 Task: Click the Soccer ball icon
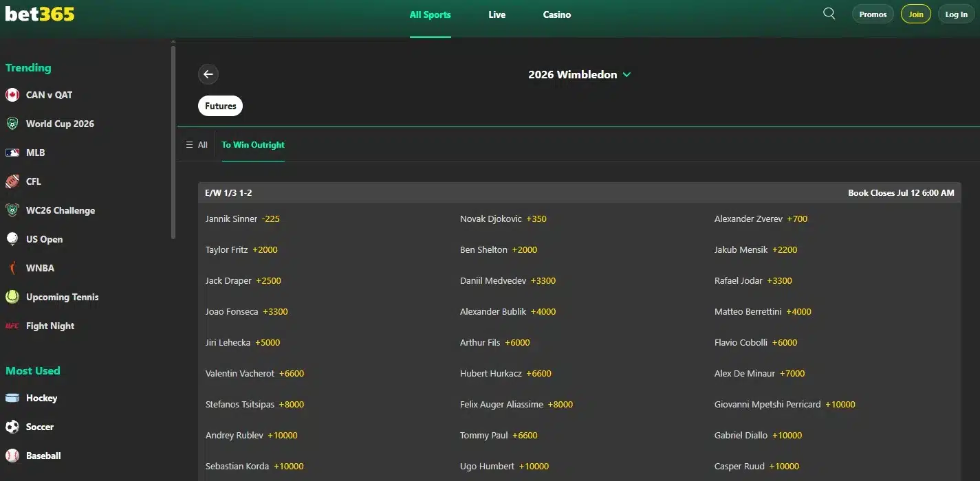(12, 427)
